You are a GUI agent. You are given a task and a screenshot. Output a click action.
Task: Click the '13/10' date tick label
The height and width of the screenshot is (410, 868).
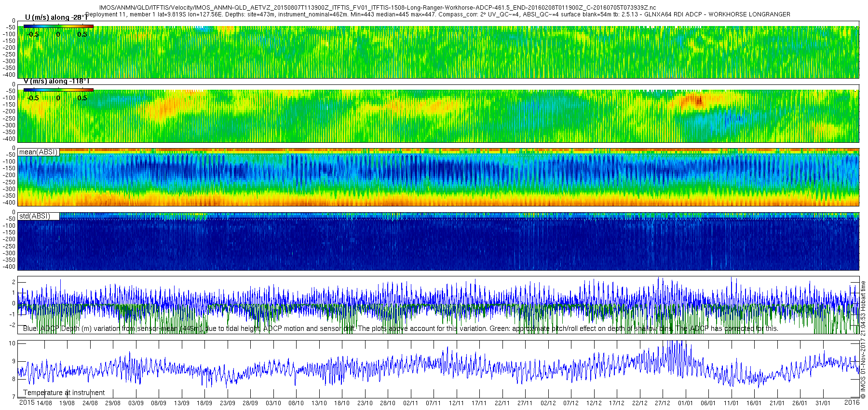point(319,403)
